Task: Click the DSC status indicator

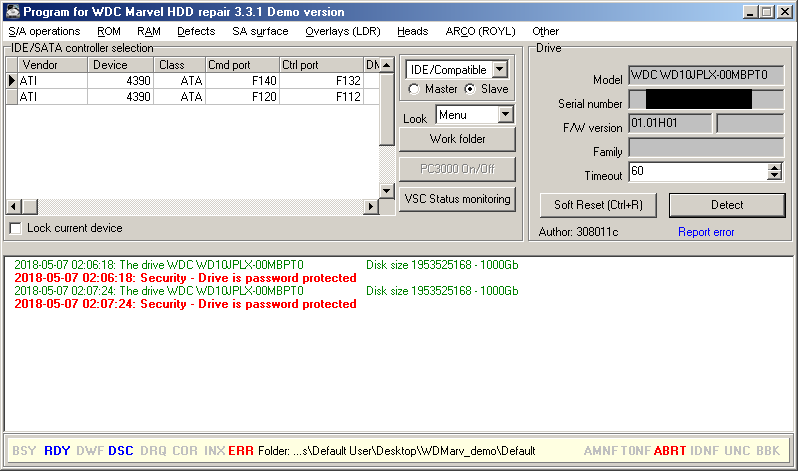Action: (x=121, y=451)
